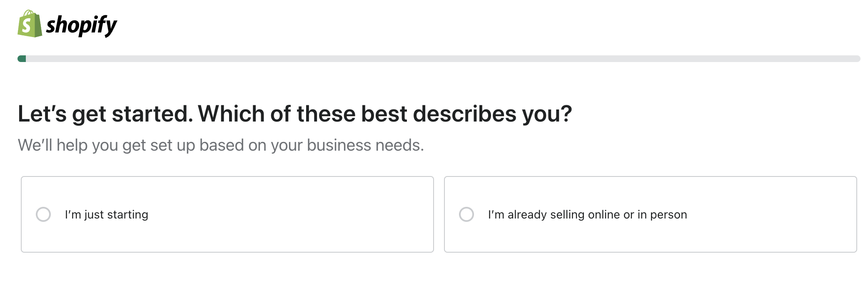Image resolution: width=868 pixels, height=298 pixels.
Task: Select the "I'm just starting" radio button
Action: point(43,214)
